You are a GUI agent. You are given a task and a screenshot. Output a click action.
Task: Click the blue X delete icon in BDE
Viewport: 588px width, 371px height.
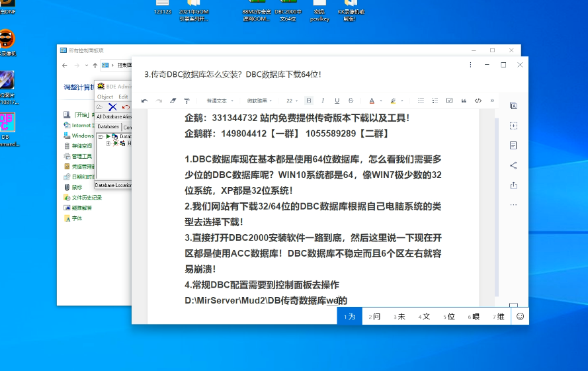pyautogui.click(x=112, y=107)
